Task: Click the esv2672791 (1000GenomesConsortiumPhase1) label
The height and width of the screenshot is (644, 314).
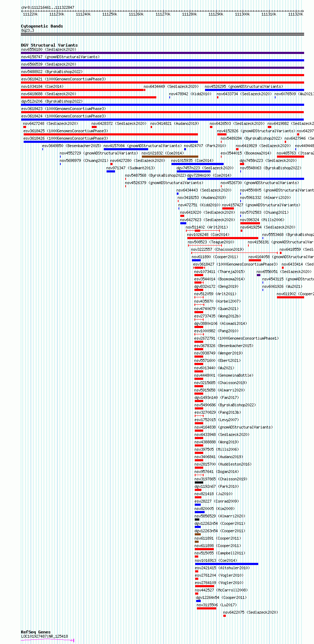Action: pos(236,338)
